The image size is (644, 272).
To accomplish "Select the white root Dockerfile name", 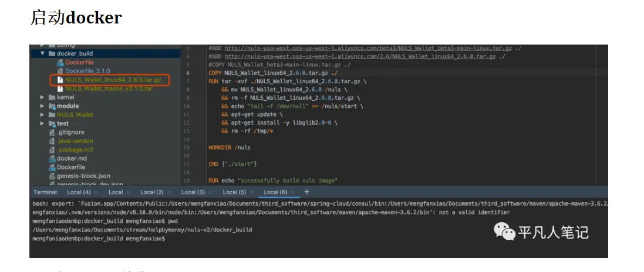I will (x=71, y=168).
